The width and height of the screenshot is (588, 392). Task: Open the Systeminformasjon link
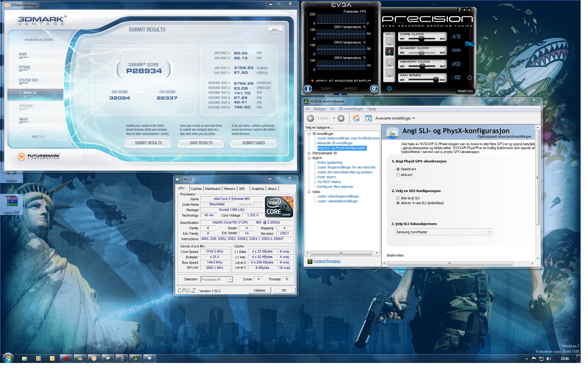tap(327, 261)
